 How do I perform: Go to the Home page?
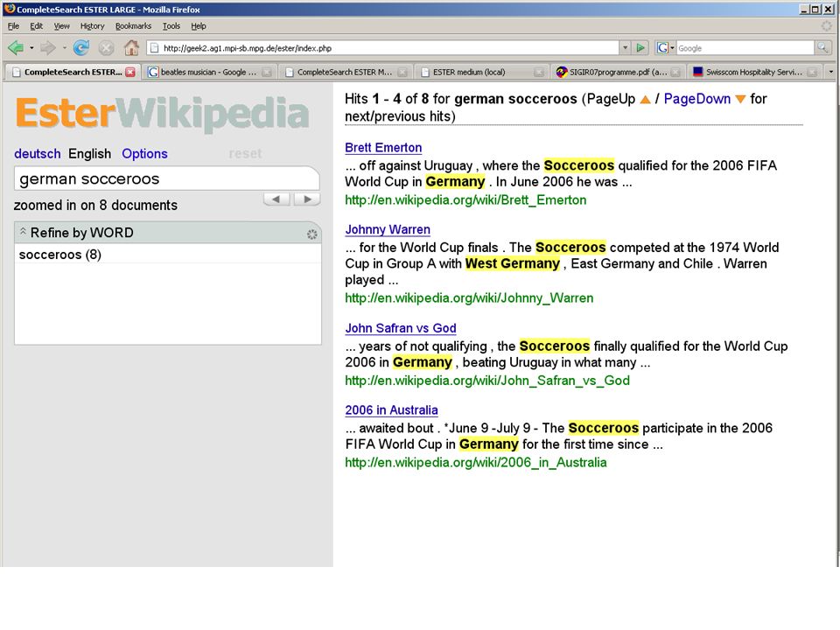131,48
